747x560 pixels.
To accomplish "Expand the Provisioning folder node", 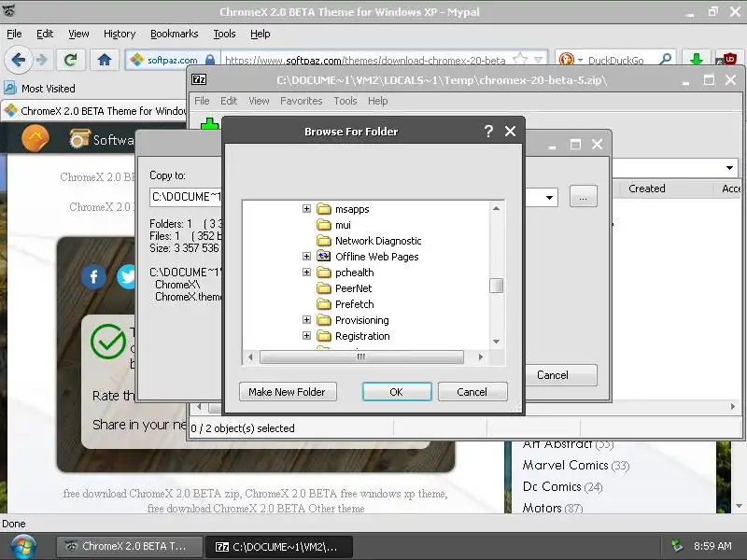I will 306,319.
